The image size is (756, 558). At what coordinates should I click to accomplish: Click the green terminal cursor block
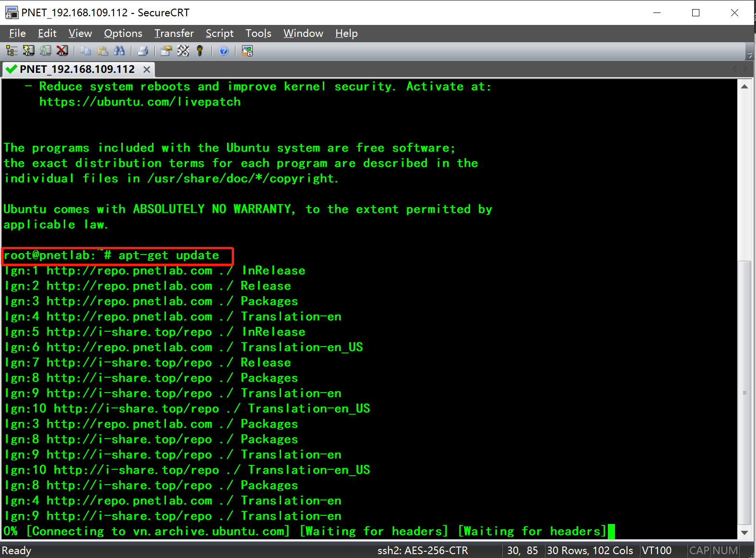(x=611, y=531)
